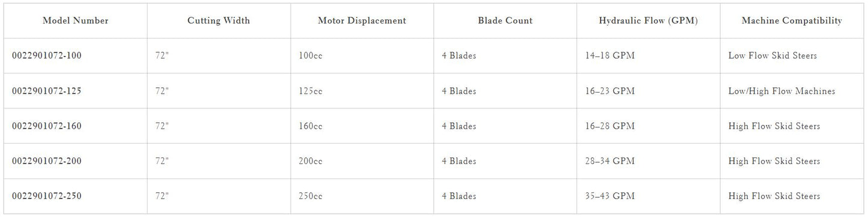868x217 pixels.
Task: Click the Blade Count column header
Action: 505,20
